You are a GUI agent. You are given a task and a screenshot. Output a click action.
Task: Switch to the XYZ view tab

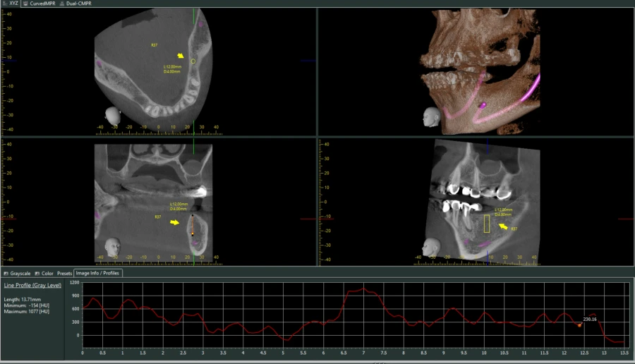(x=10, y=4)
